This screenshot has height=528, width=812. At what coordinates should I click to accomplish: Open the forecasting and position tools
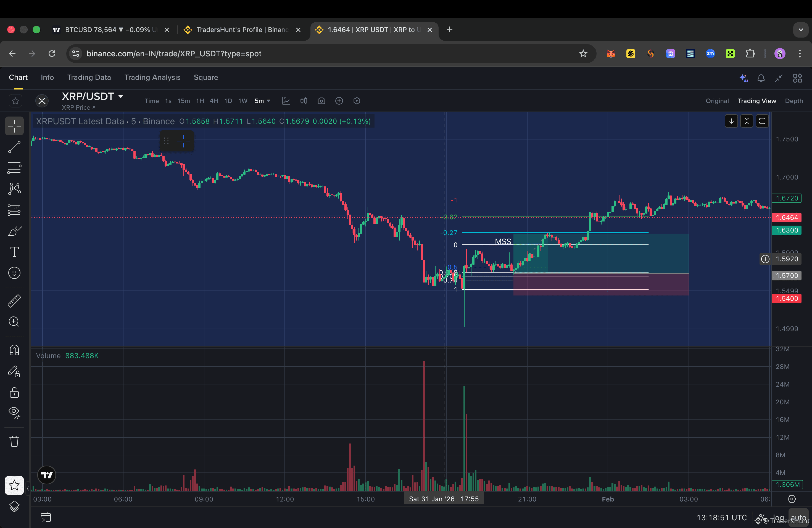click(14, 210)
